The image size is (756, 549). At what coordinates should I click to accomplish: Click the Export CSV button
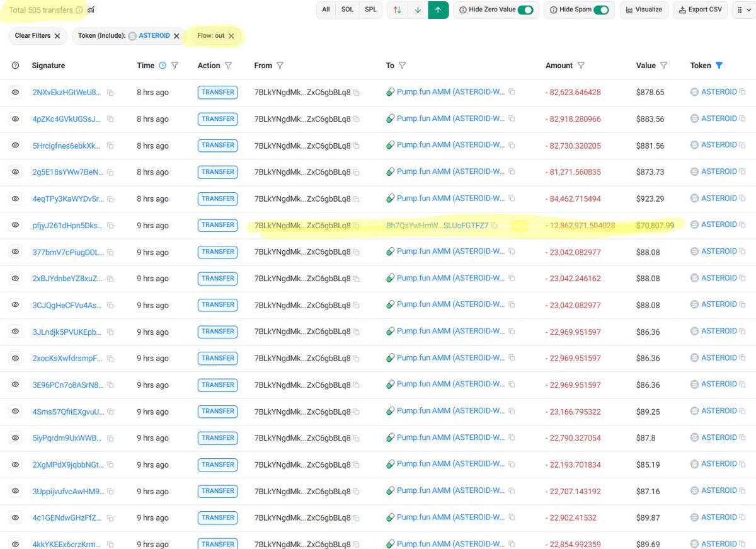click(x=700, y=10)
